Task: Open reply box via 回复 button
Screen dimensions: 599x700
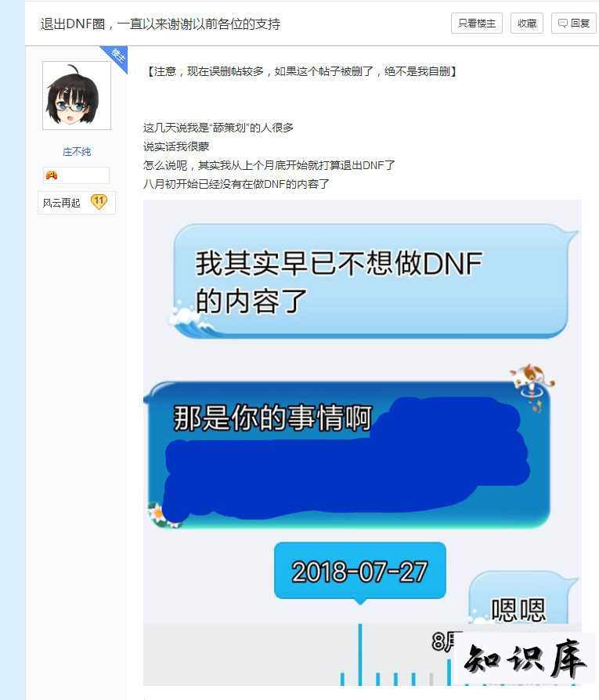Action: tap(574, 23)
